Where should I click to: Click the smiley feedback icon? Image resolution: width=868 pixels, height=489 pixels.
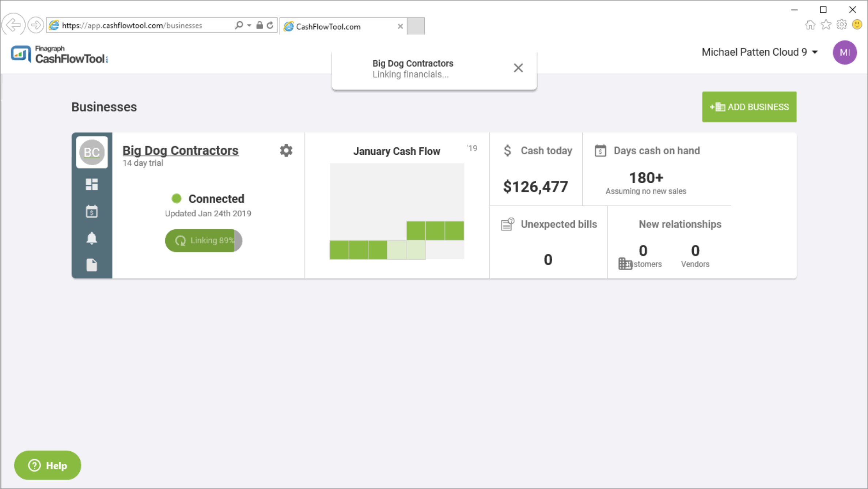click(x=857, y=25)
